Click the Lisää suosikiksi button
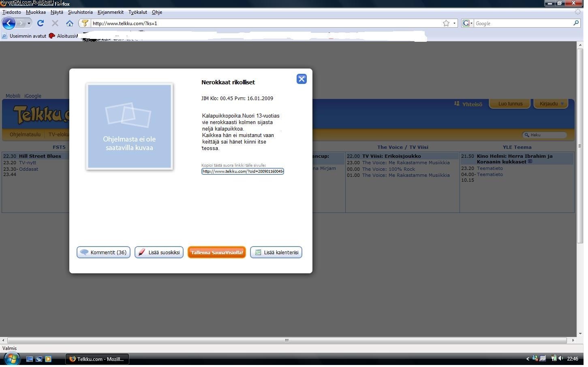 click(159, 252)
